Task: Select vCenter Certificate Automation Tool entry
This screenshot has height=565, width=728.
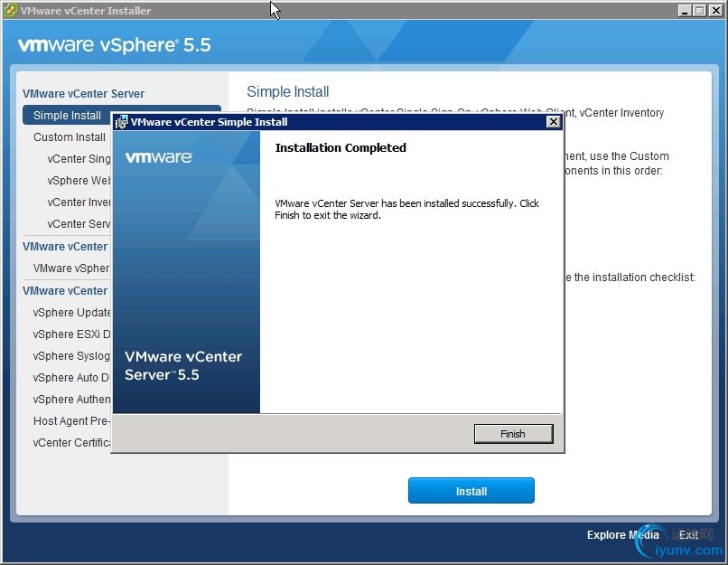Action: click(71, 442)
